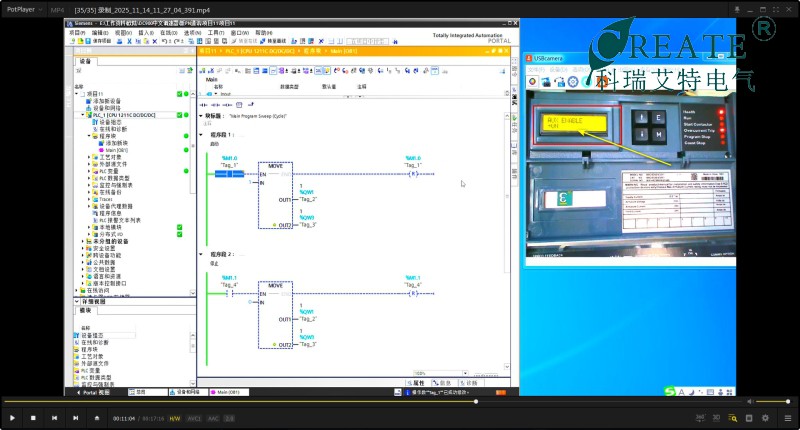
Task: Select the 设备 tab in project tree
Action: tap(85, 61)
